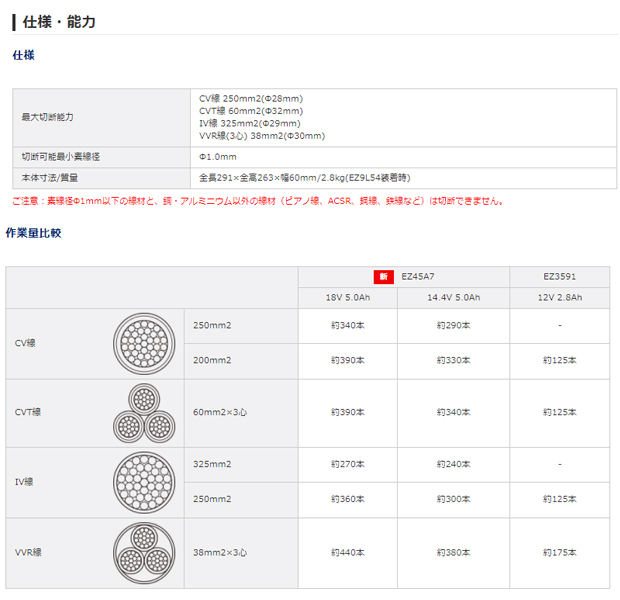Click the VVR線 cable cross-section image
This screenshot has width=620, height=600.
[x=142, y=550]
